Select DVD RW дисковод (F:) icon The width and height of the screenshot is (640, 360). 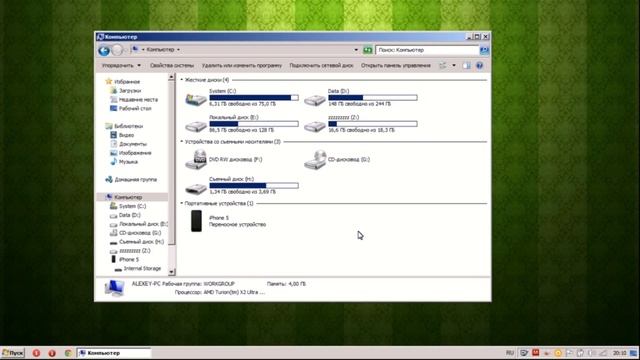coord(196,159)
